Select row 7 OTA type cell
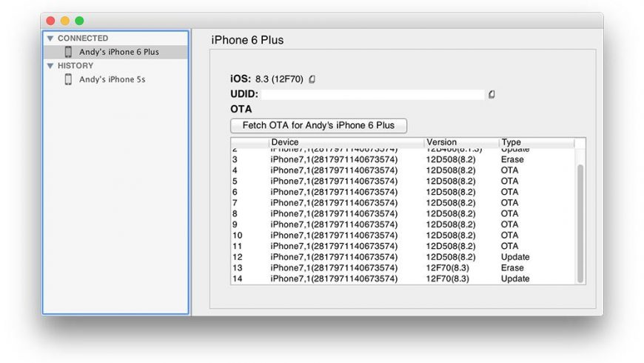The image size is (644, 363). click(x=509, y=203)
